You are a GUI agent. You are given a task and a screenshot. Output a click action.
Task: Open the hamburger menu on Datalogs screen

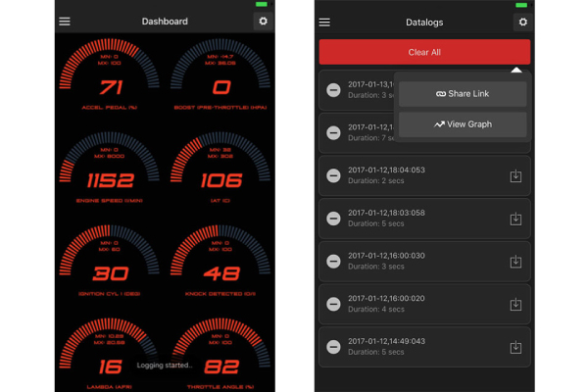(x=325, y=23)
